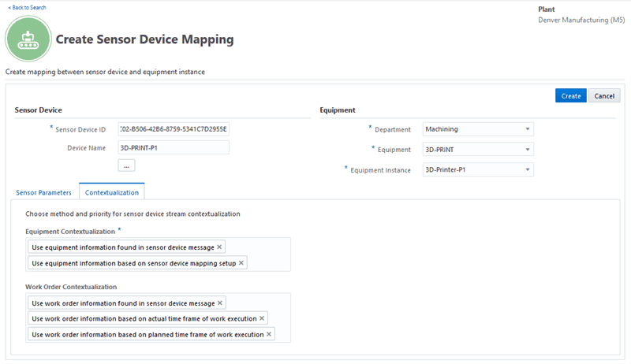This screenshot has height=364, width=631.
Task: Switch to the Sensor Parameters tab
Action: [43, 192]
